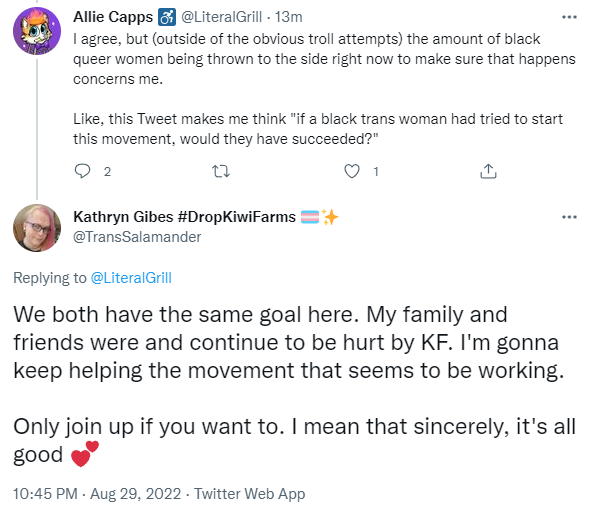Open the @LiteralGrill handle in tweet header
Viewport: 593px width, 520px height.
point(221,17)
